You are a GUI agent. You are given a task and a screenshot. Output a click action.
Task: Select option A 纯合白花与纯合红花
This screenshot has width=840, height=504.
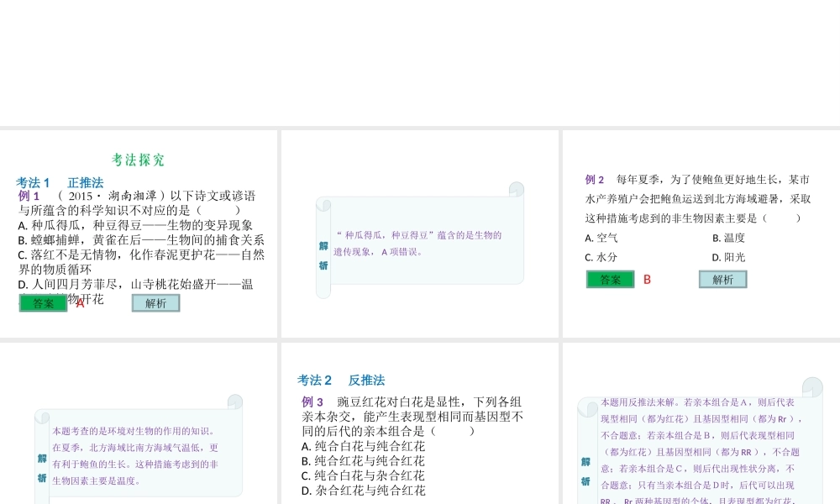point(363,446)
